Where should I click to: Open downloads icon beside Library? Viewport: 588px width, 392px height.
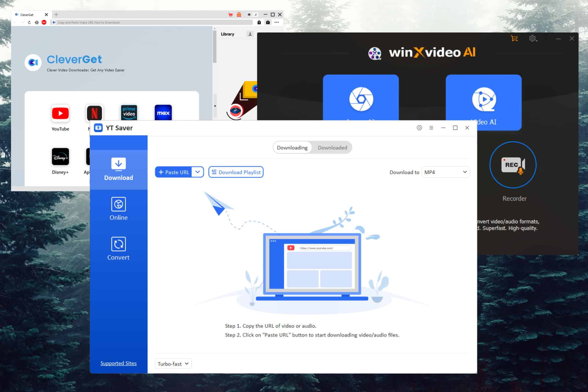[x=250, y=34]
